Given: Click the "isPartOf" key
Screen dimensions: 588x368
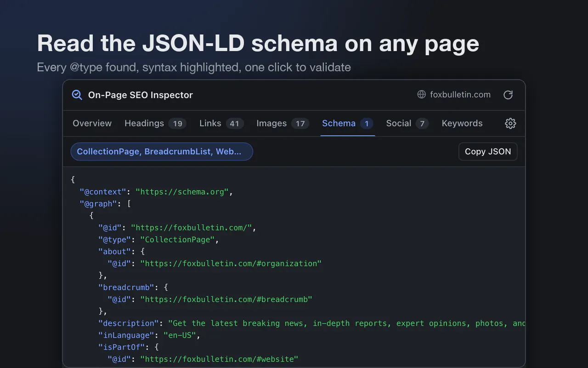Looking at the screenshot, I should pos(121,347).
